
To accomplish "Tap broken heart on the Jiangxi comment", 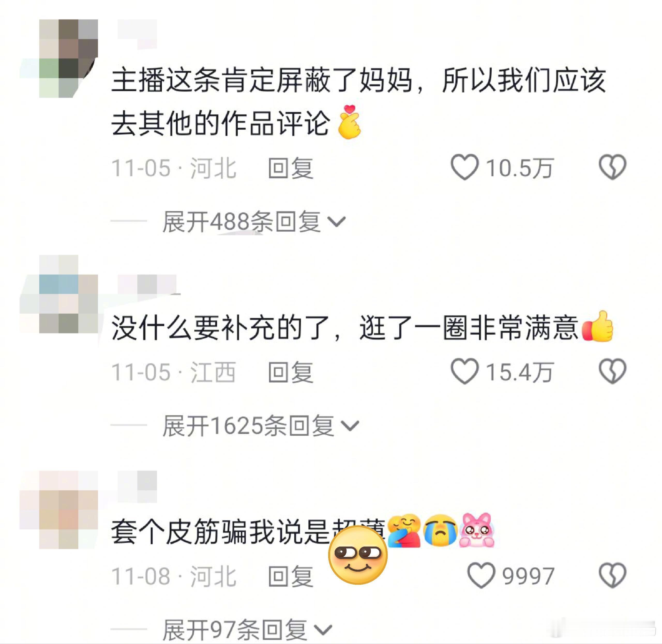I will click(x=613, y=371).
